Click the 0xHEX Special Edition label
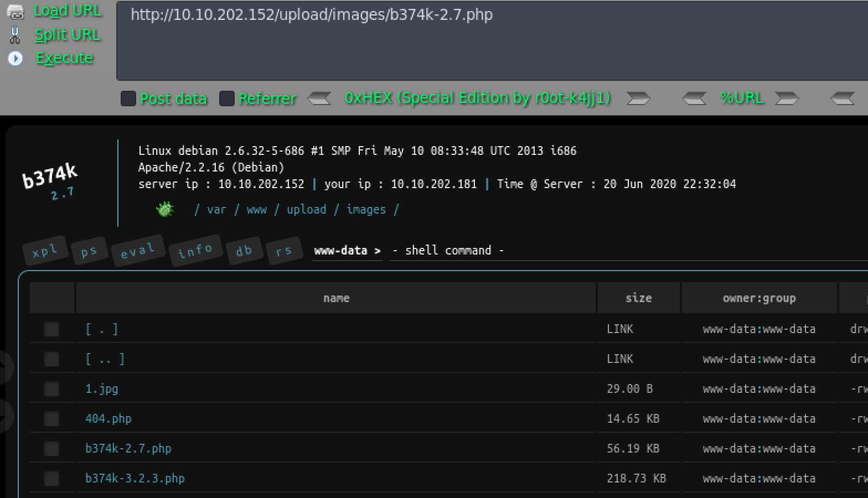This screenshot has height=498, width=868. pyautogui.click(x=477, y=98)
